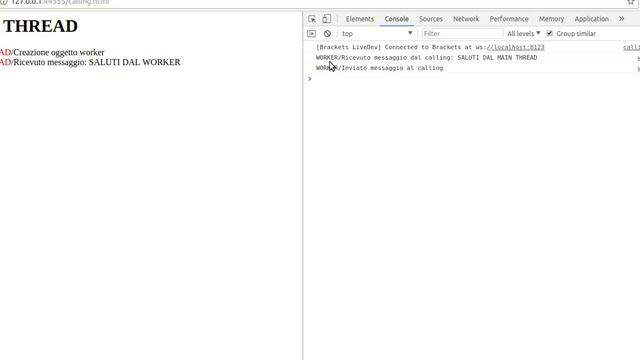Switch to the Elements tab

360,19
